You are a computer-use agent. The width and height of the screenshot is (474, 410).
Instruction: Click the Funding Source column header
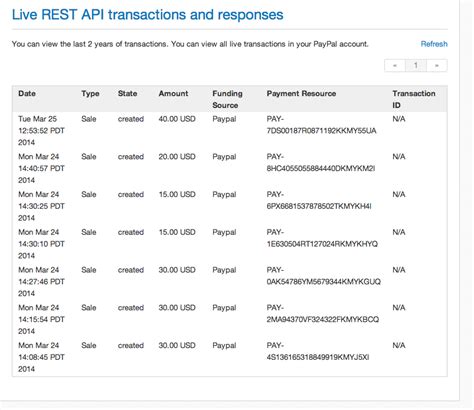click(227, 99)
